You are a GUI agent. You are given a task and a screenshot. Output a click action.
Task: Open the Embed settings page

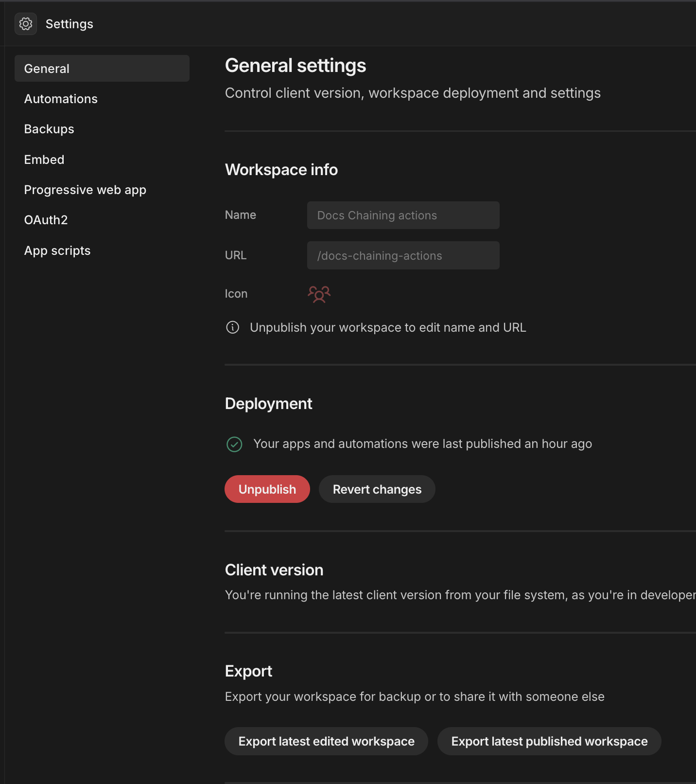44,160
